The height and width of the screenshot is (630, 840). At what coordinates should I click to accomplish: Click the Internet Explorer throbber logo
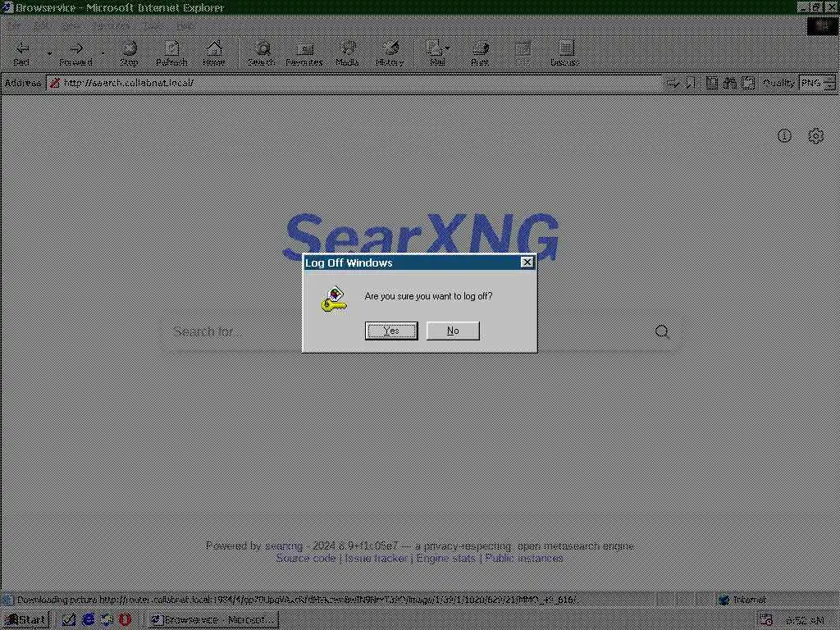822,25
